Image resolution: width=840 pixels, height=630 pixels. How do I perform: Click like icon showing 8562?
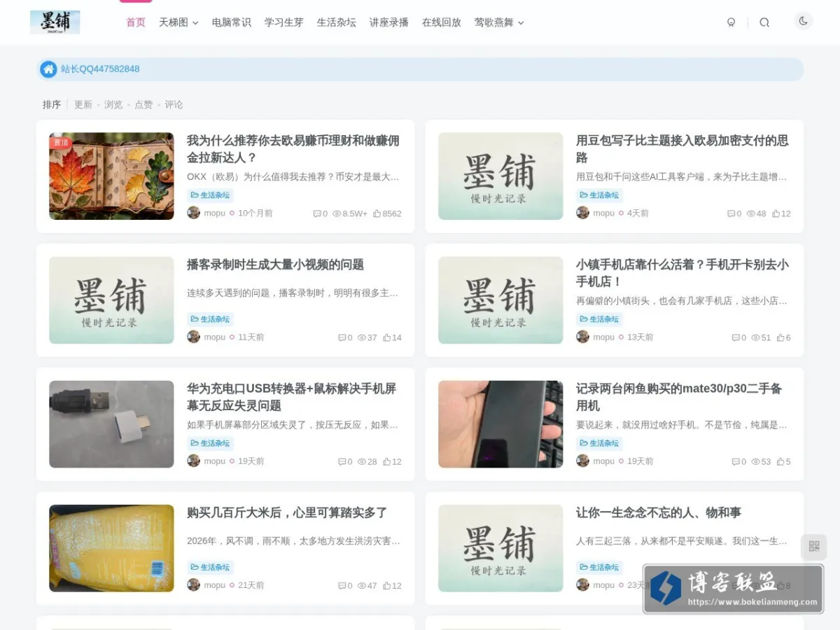click(377, 213)
